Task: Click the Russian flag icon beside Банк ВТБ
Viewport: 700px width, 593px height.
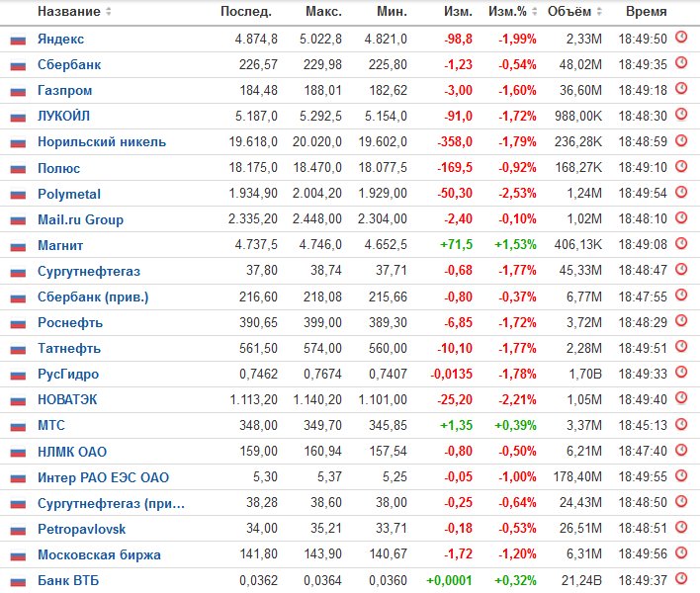Action: pos(18,582)
